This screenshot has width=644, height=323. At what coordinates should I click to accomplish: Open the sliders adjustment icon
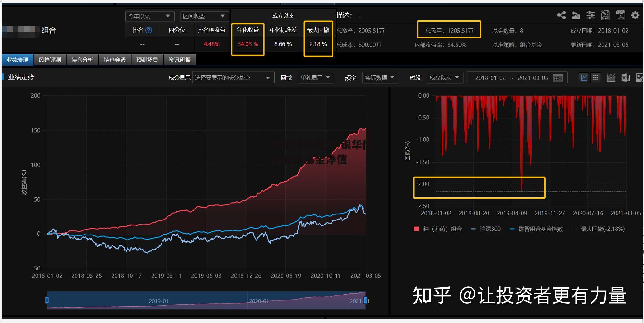click(x=590, y=15)
